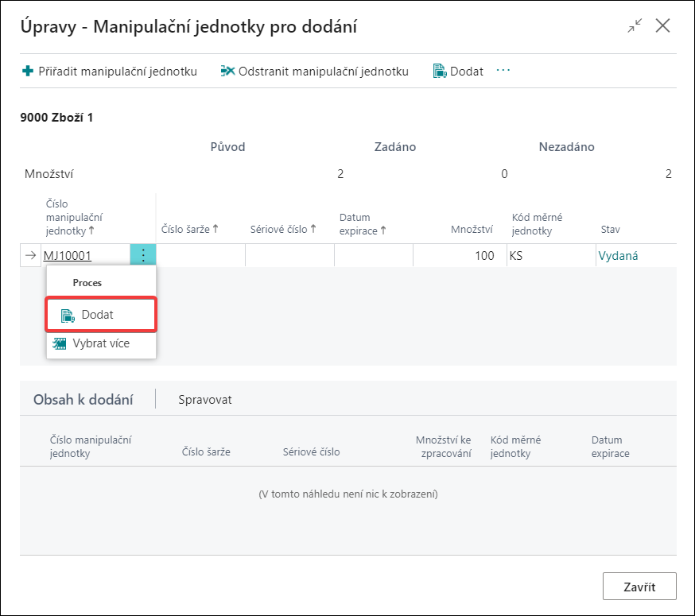
Task: Click the Odstranit manipulační jednotku icon
Action: click(x=227, y=71)
